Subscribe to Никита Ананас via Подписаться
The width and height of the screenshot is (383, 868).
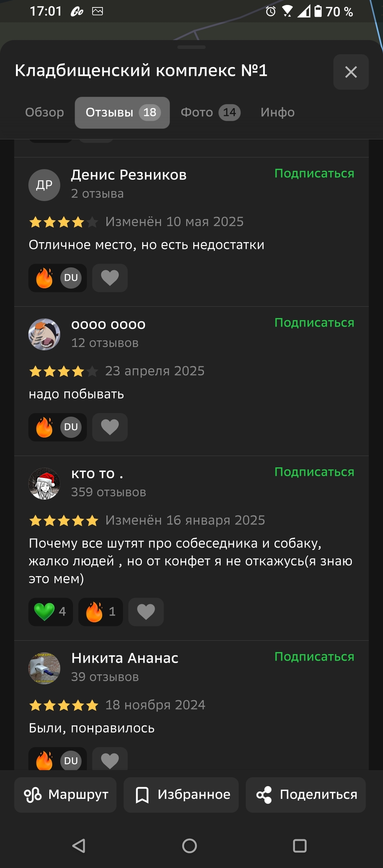pyautogui.click(x=315, y=657)
